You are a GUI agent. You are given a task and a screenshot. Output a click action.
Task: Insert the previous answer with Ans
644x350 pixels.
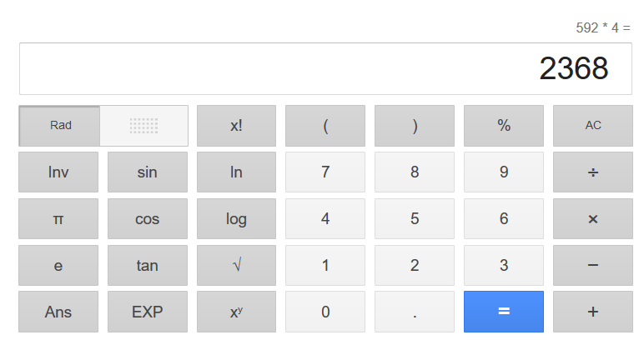coord(58,312)
